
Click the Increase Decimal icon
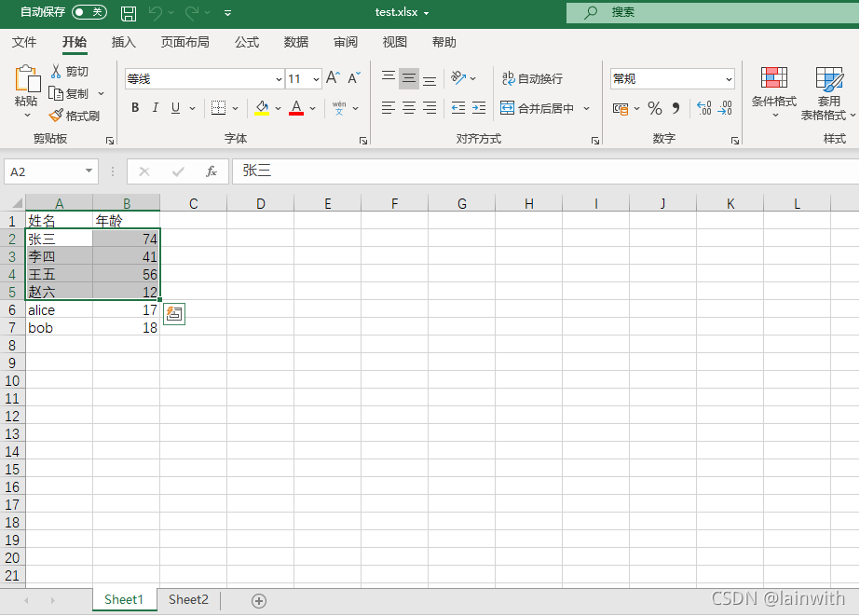(x=703, y=109)
